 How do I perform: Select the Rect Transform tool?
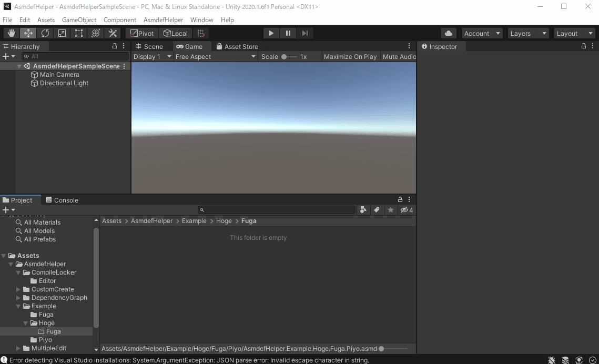click(79, 33)
